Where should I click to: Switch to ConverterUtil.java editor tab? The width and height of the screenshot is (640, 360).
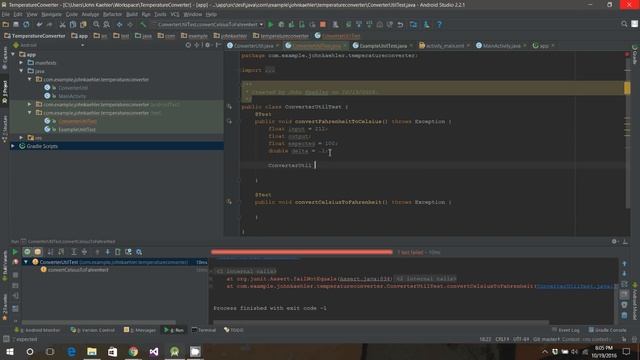tap(253, 46)
